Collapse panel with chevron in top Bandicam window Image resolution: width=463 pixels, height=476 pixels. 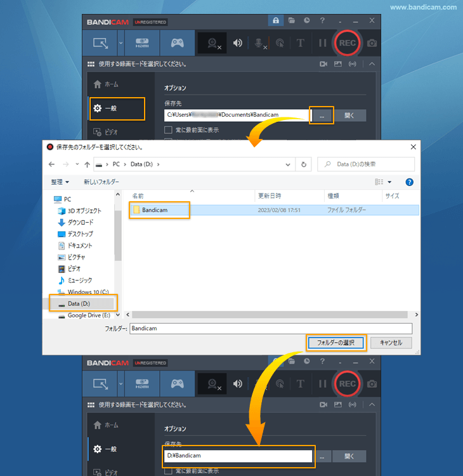click(x=372, y=64)
